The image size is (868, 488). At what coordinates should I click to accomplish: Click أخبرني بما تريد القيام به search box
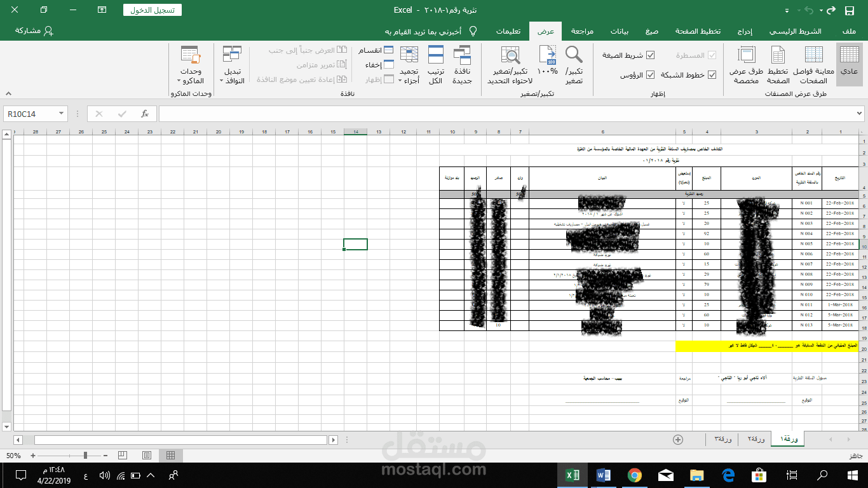[423, 31]
